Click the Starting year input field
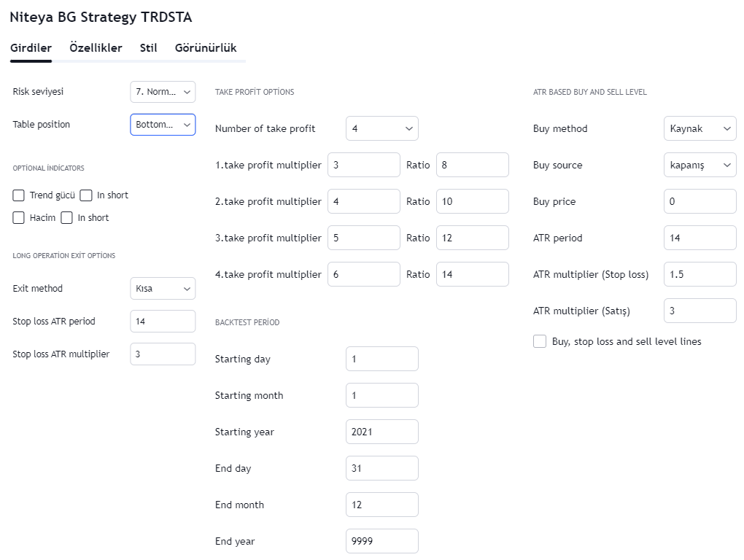The image size is (744, 560). coord(381,432)
